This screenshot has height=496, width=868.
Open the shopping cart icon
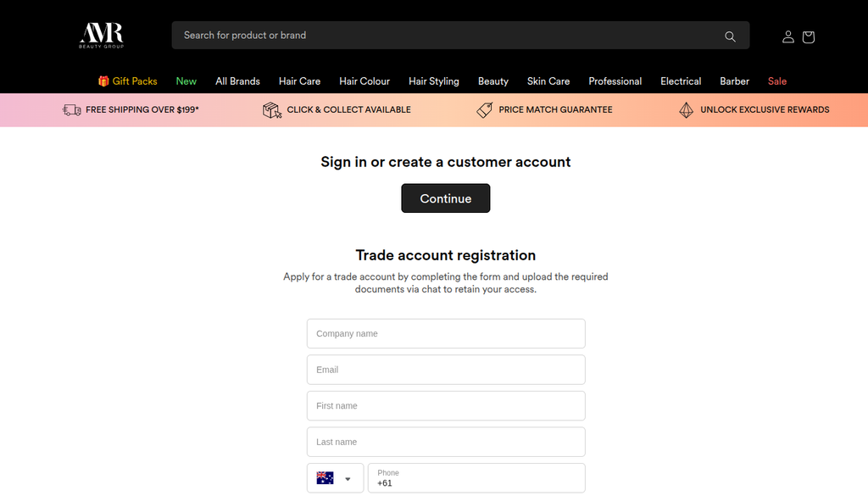point(808,37)
